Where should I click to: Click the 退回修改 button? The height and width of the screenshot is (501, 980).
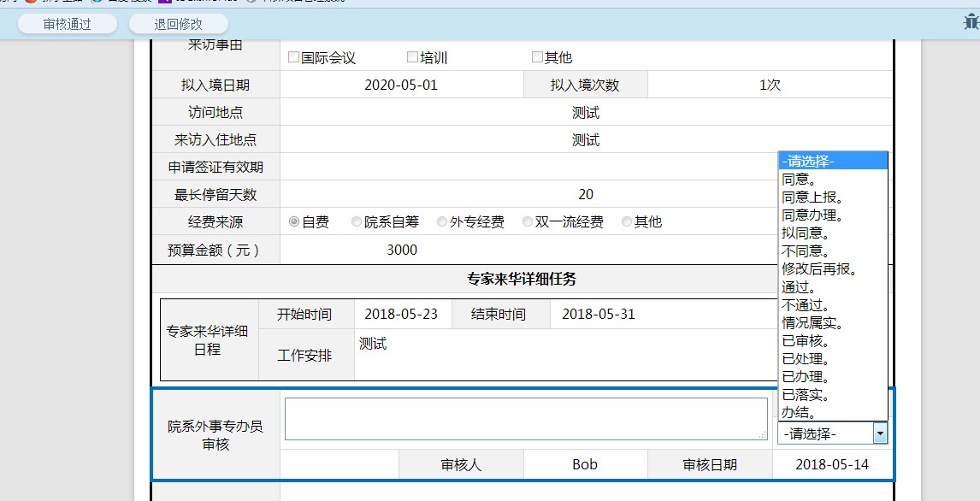pos(179,24)
